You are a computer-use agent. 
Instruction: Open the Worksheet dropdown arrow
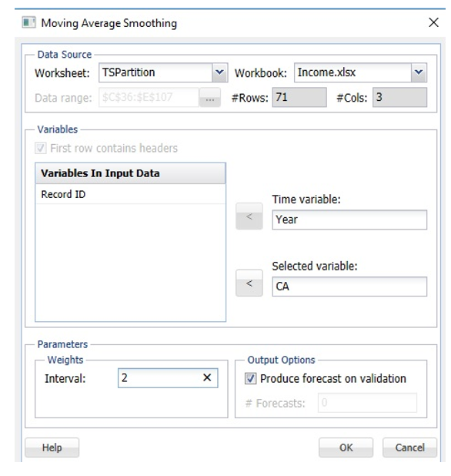[219, 72]
